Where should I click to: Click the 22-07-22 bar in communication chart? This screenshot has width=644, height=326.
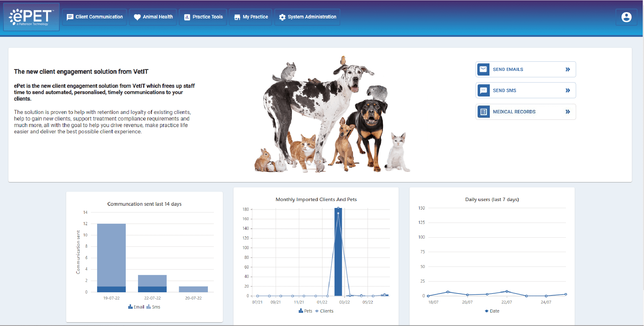[152, 284]
